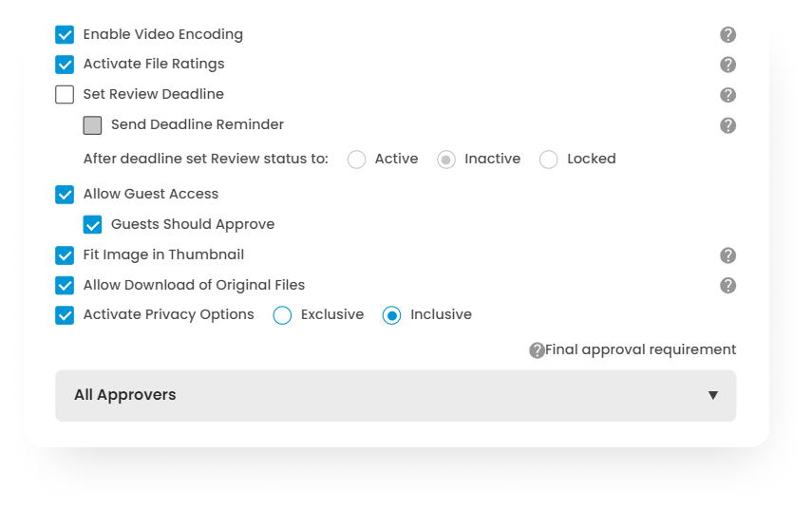Image resolution: width=812 pixels, height=509 pixels.
Task: Show help tooltip for Set Review Deadline
Action: tap(727, 95)
